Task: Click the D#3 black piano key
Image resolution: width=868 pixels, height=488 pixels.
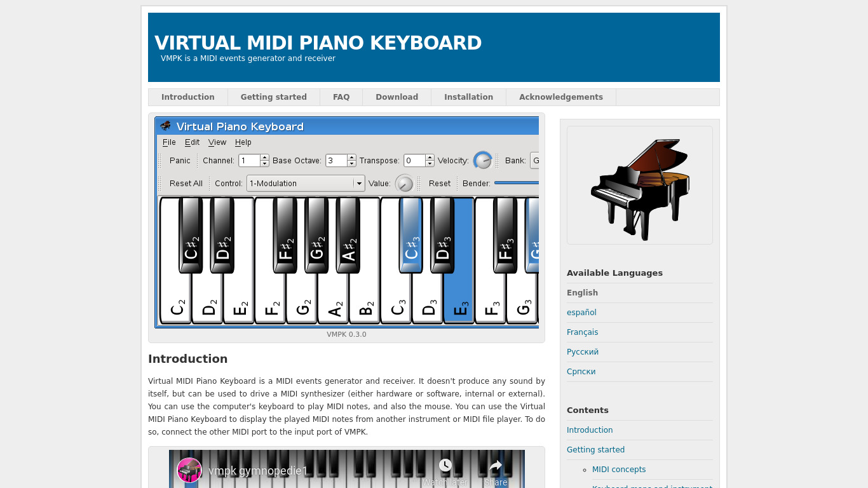Action: [x=442, y=235]
